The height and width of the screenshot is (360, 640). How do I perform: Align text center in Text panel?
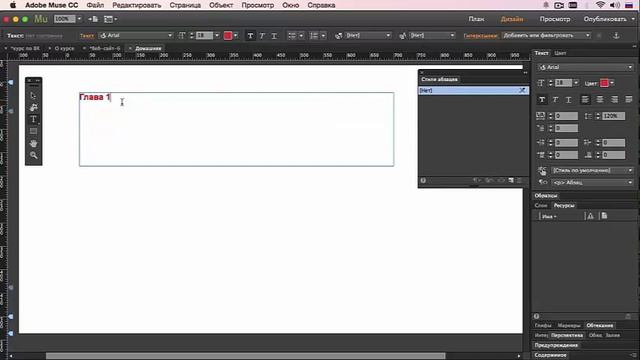tap(600, 100)
